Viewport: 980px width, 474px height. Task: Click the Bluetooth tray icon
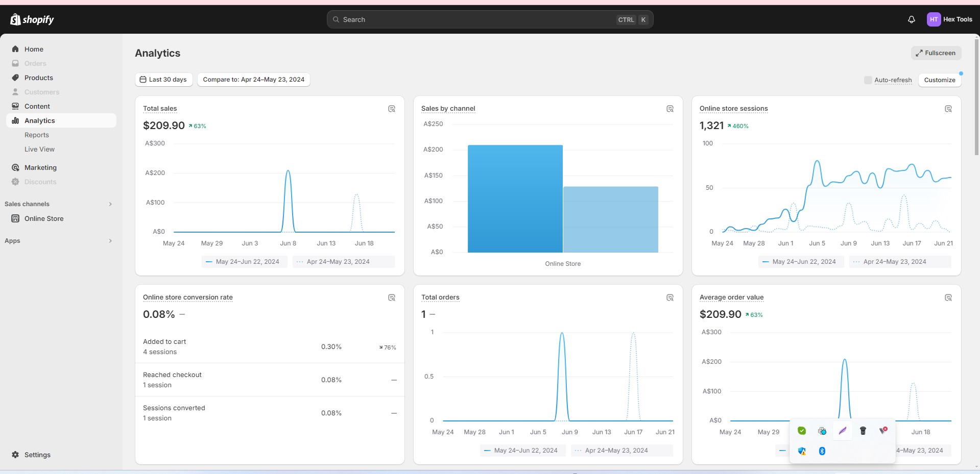point(822,451)
